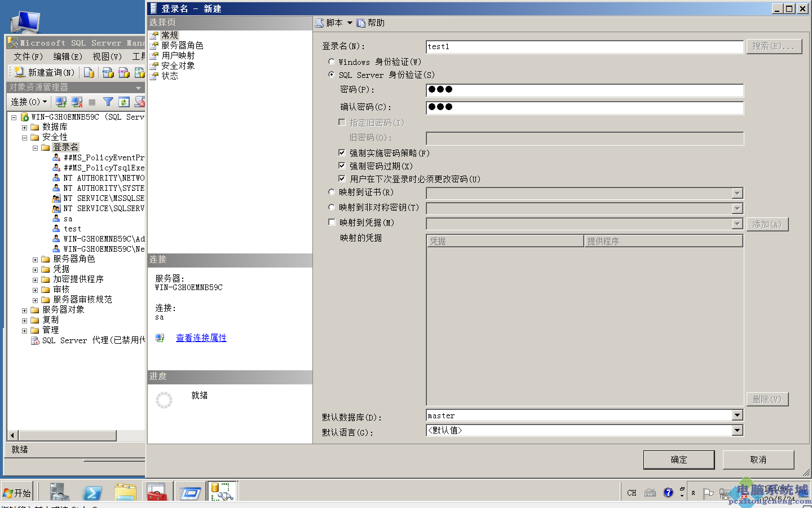Click the blue help icon in system tray
Viewport: 812px width, 508px height.
pos(668,492)
